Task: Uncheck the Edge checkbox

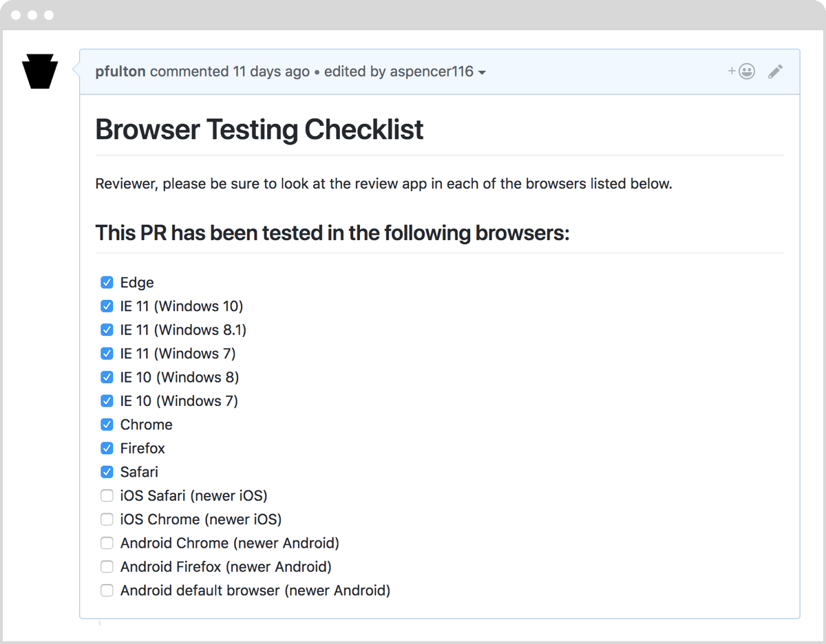Action: click(x=107, y=282)
